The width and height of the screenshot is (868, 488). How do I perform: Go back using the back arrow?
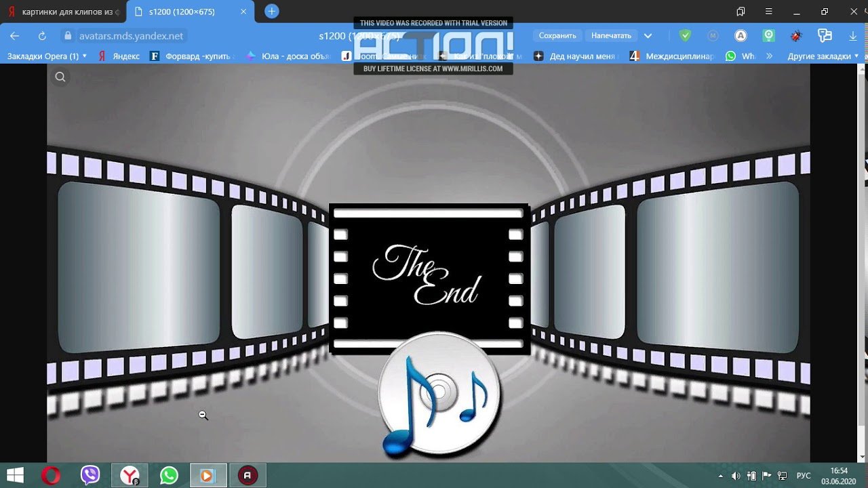click(14, 36)
